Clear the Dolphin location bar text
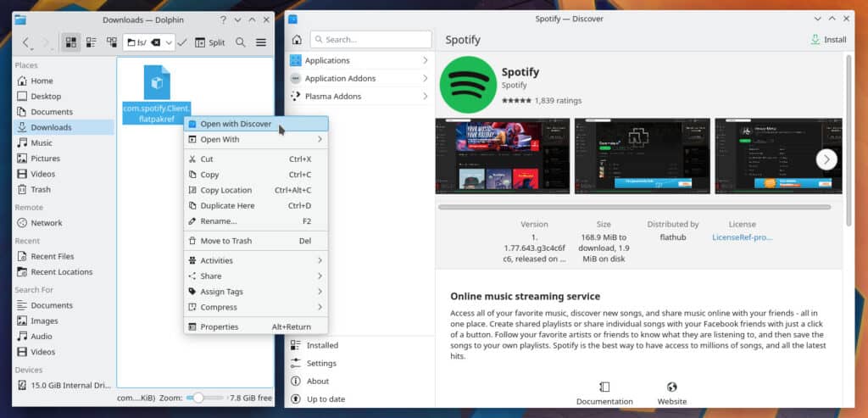The width and height of the screenshot is (868, 418). 156,42
